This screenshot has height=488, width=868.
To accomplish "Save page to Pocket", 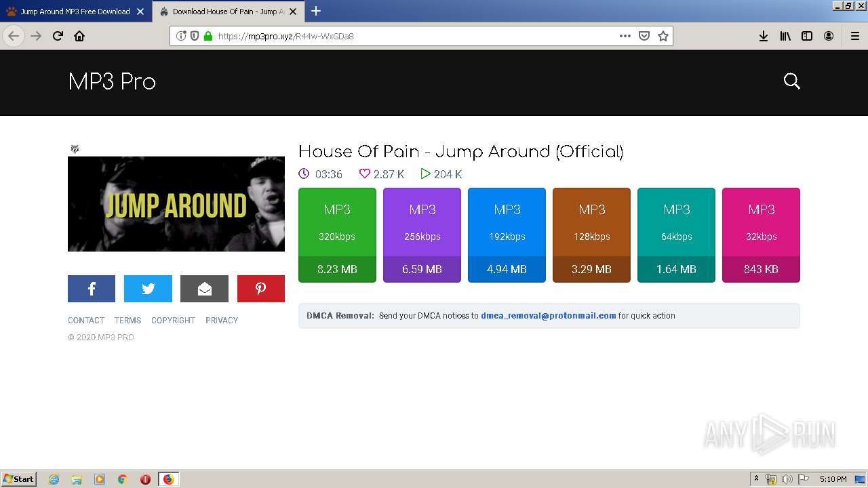I will (x=644, y=36).
